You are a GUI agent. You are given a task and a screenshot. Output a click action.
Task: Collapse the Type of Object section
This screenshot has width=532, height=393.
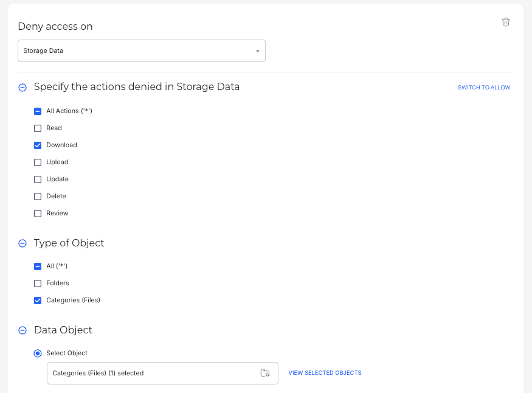pyautogui.click(x=22, y=243)
